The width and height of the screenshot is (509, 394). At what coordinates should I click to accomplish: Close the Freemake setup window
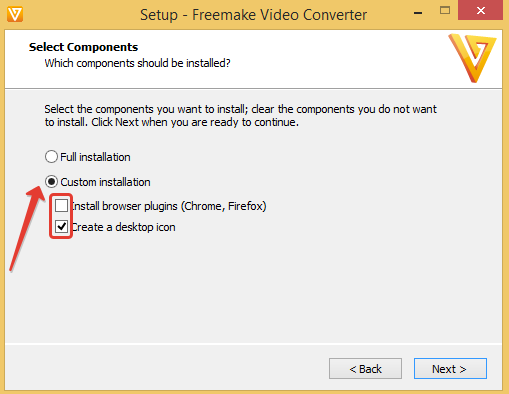click(x=480, y=10)
